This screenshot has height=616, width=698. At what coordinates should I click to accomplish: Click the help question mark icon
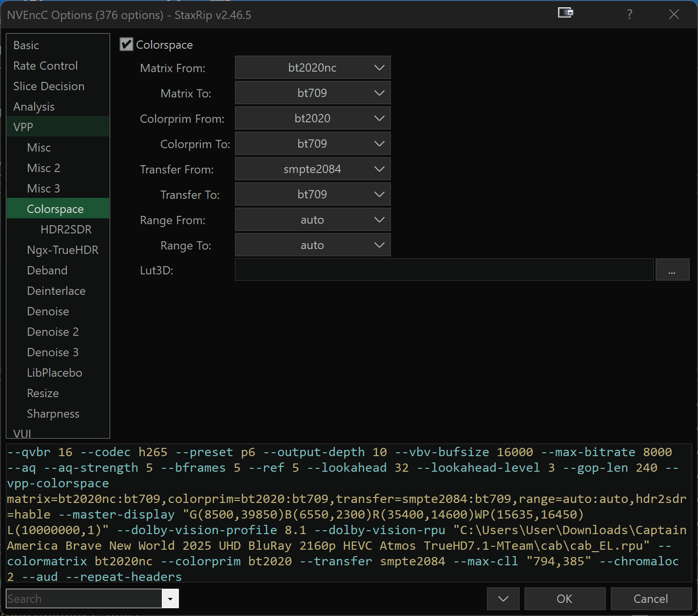coord(629,15)
